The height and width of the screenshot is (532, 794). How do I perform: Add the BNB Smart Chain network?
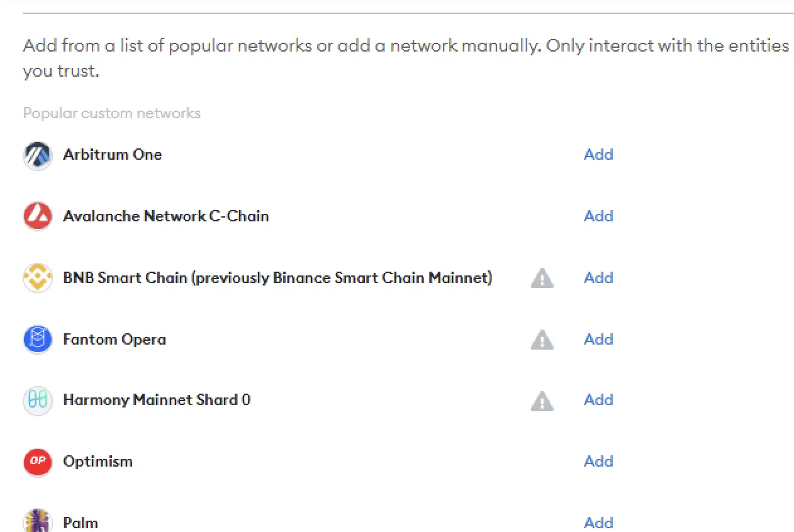point(598,278)
